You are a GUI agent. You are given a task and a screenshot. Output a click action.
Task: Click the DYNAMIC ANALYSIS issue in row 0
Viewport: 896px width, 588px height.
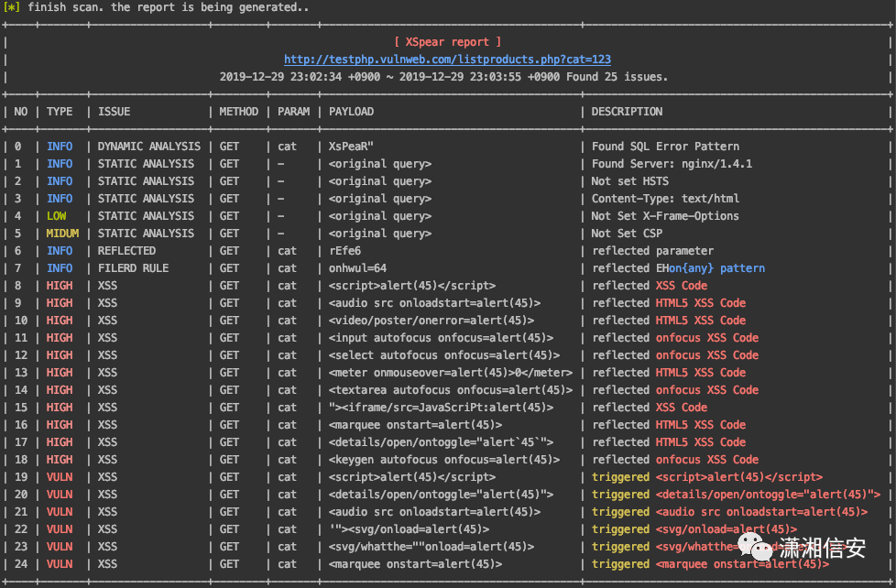pos(149,147)
